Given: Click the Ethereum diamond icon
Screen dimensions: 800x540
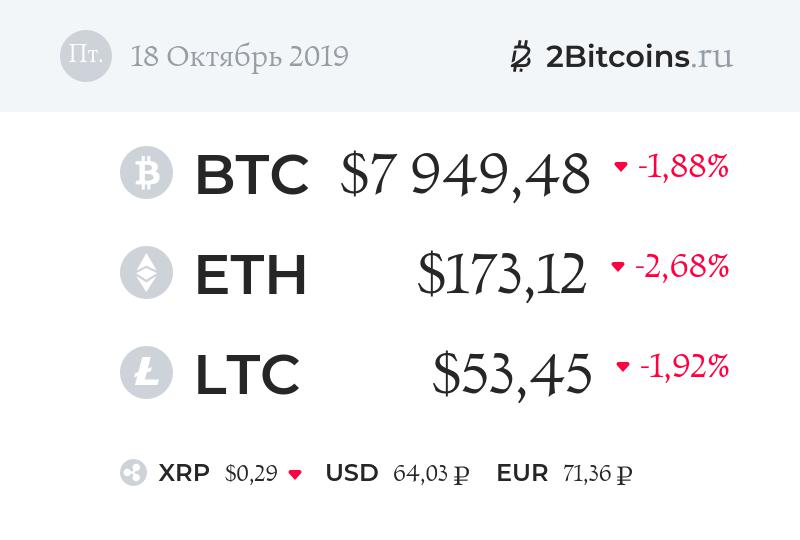Looking at the screenshot, I should 146,272.
